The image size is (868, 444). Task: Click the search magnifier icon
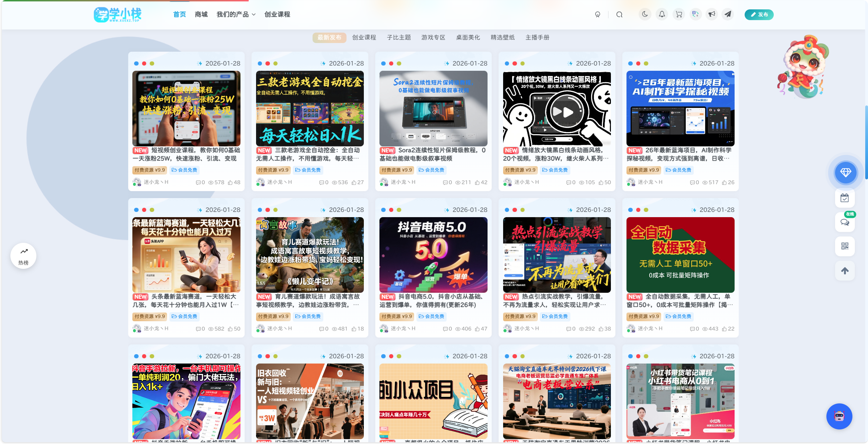[620, 15]
